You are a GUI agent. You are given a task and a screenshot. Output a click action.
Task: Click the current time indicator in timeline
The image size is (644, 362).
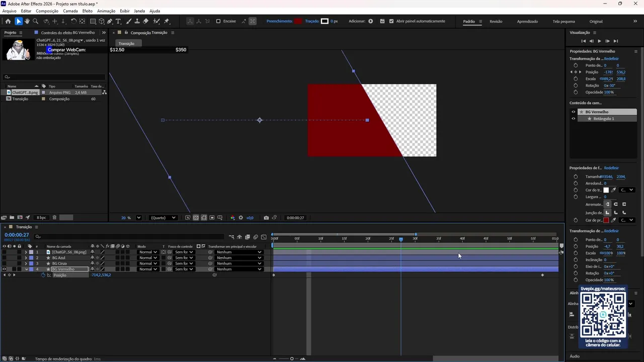[x=401, y=239]
